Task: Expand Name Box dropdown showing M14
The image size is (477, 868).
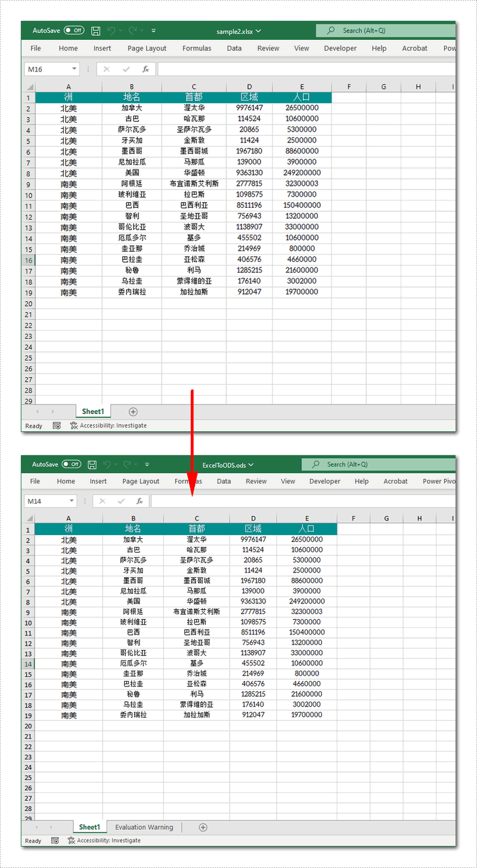Action: click(72, 501)
